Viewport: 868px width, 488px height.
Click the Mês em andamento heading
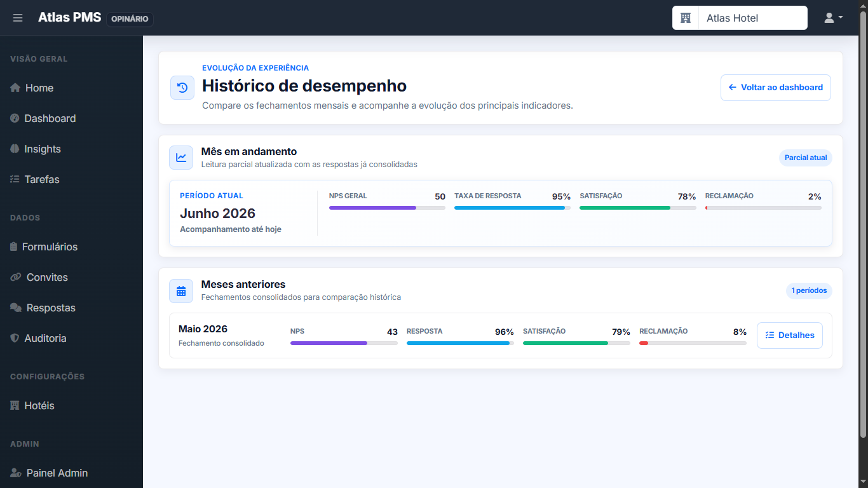(x=249, y=151)
